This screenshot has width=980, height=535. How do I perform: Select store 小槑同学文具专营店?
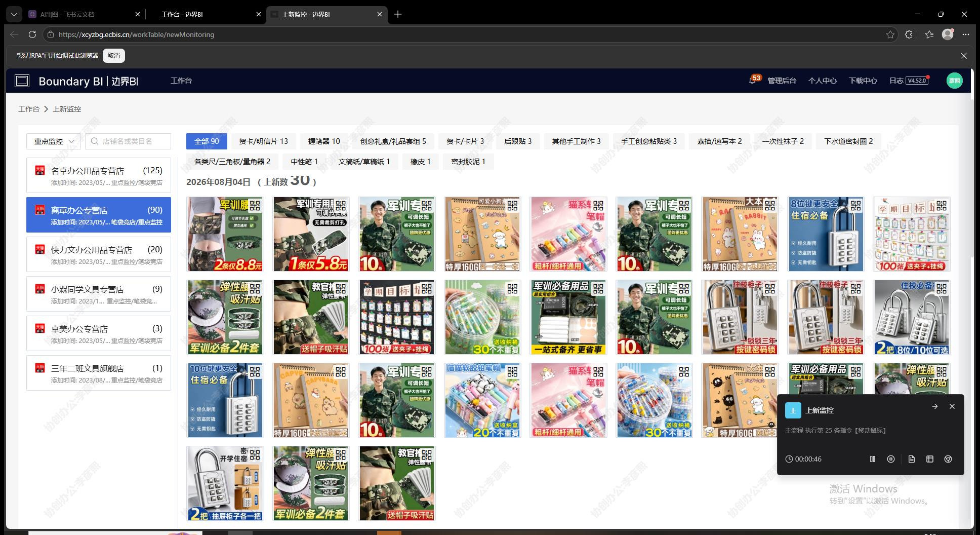tap(99, 294)
